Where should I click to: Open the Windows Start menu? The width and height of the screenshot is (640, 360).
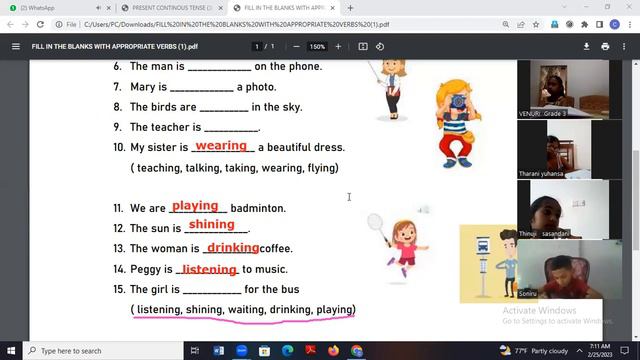[11, 351]
